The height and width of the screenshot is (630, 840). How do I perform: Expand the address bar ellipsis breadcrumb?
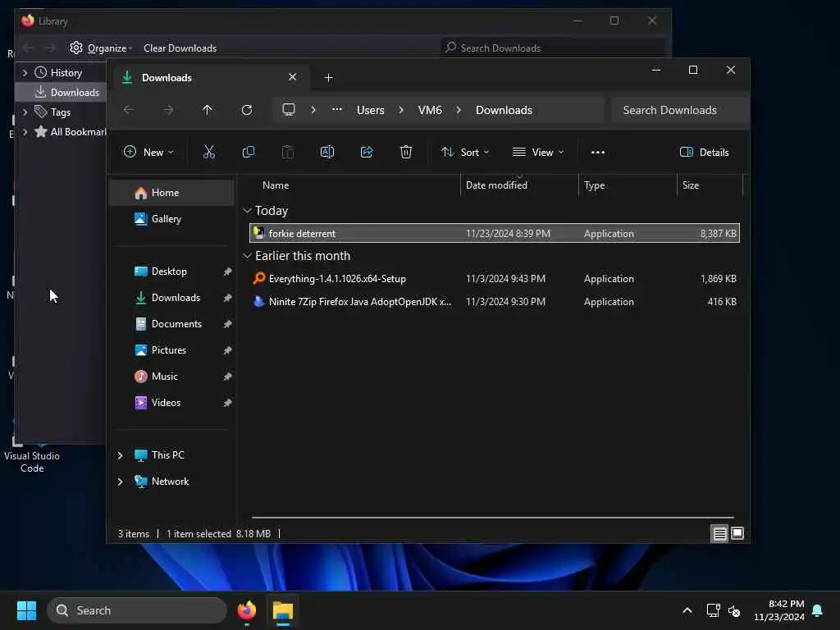[337, 110]
